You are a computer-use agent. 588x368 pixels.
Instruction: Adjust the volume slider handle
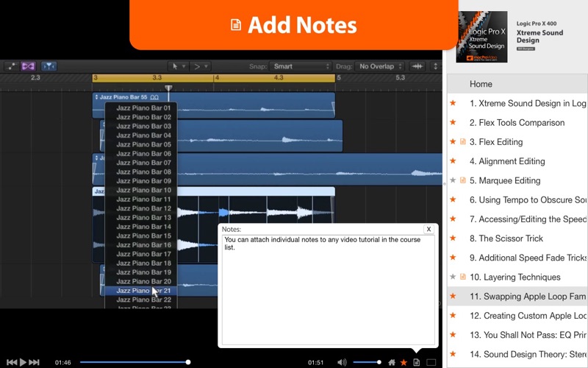(379, 362)
